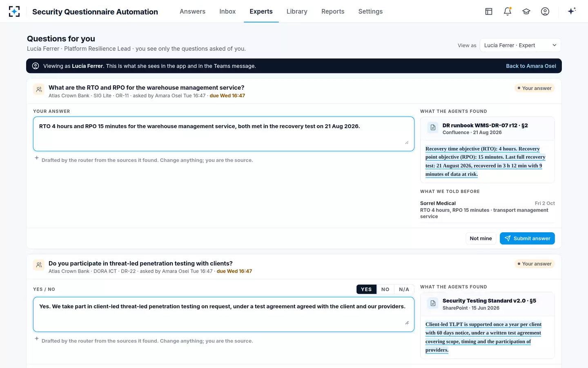Open the layout panel icon in header

point(489,11)
